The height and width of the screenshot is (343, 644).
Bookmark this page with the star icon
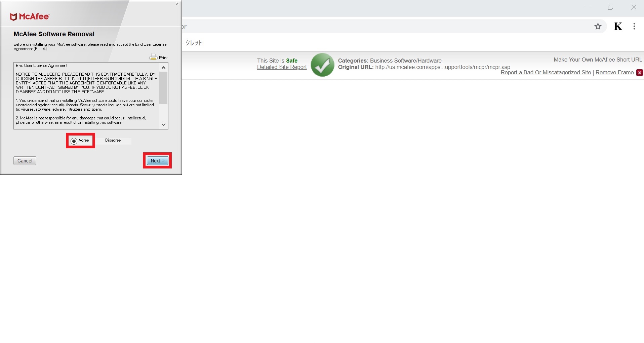(x=598, y=26)
